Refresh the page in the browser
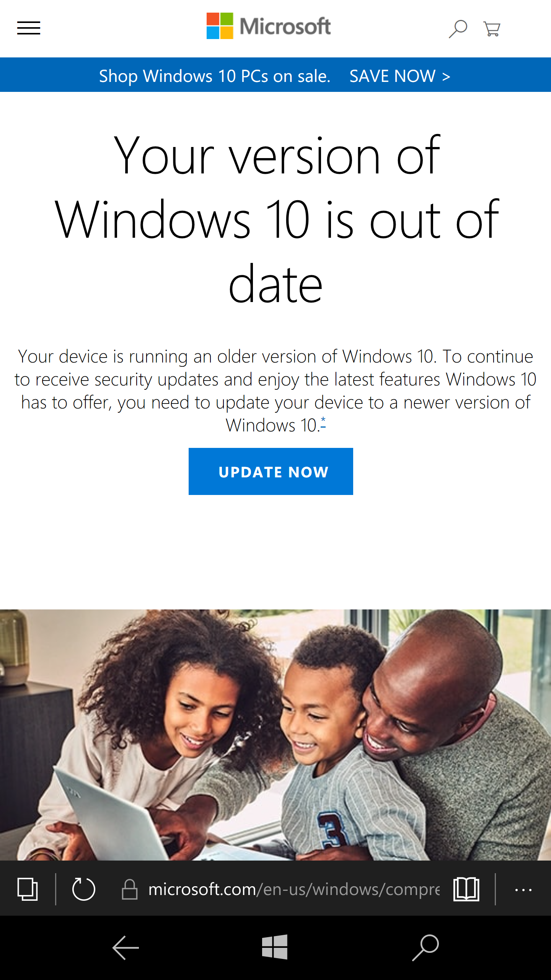Screen dimensions: 551x980 point(83,889)
